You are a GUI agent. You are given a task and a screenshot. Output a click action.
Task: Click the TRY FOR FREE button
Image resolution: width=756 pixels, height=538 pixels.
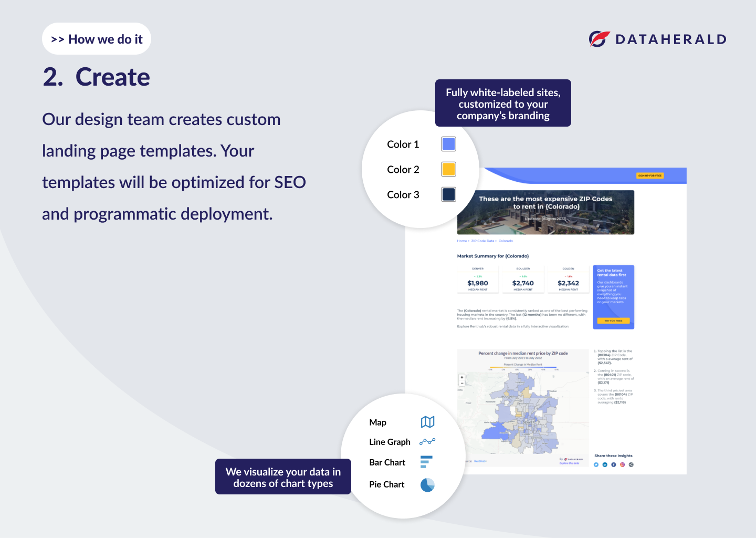[x=613, y=320]
